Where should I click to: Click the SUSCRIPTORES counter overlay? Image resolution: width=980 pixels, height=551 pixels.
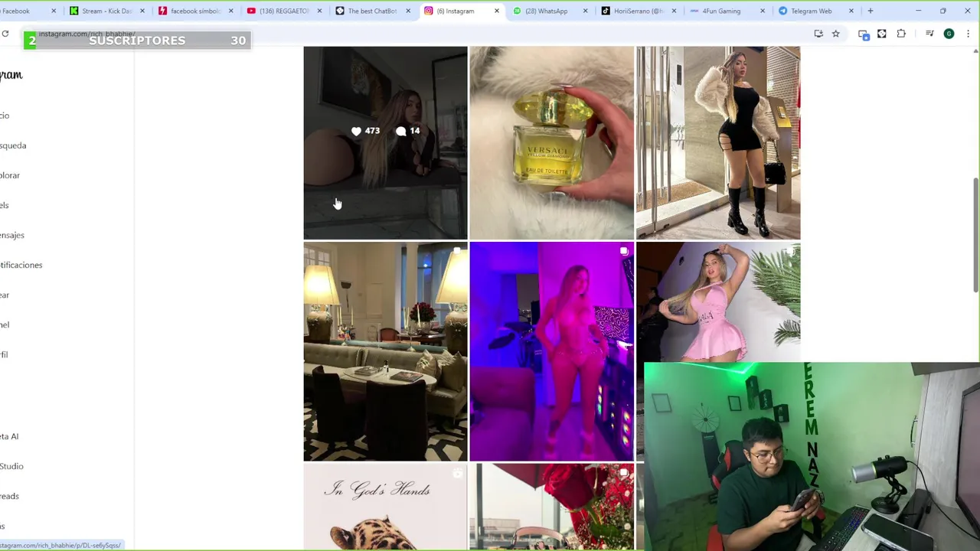click(x=137, y=41)
